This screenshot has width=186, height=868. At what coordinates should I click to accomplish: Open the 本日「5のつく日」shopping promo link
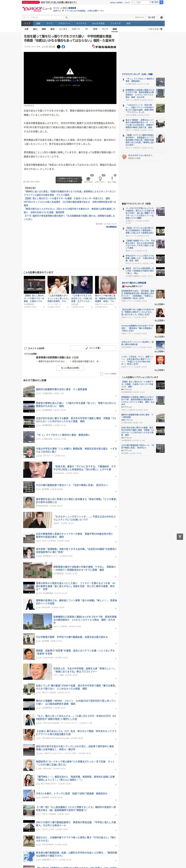59,2
